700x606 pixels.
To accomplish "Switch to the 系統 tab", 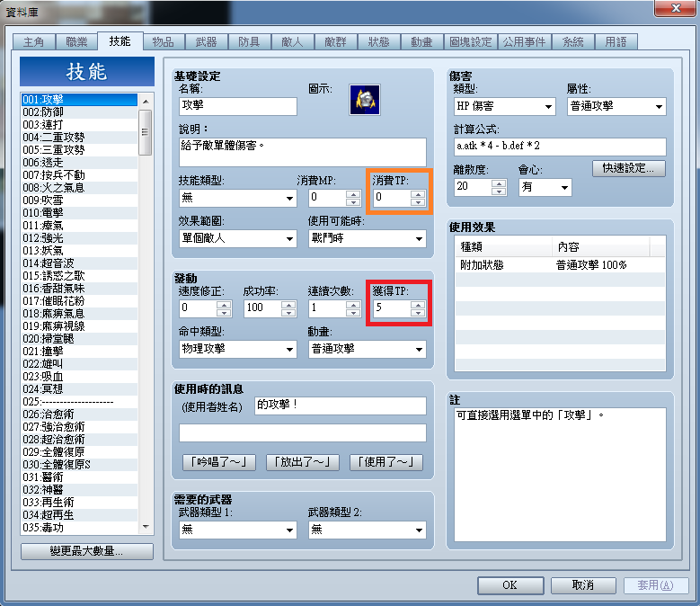I will 573,42.
